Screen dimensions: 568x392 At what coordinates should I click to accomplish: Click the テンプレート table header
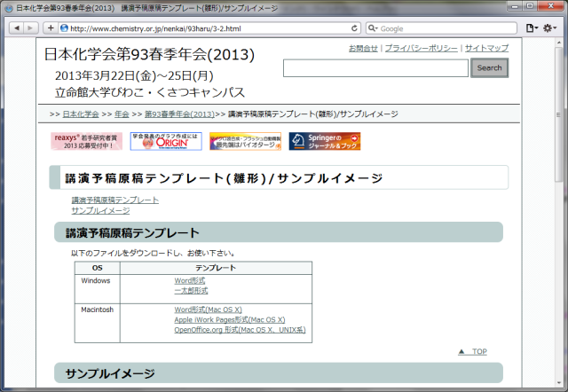coord(216,268)
